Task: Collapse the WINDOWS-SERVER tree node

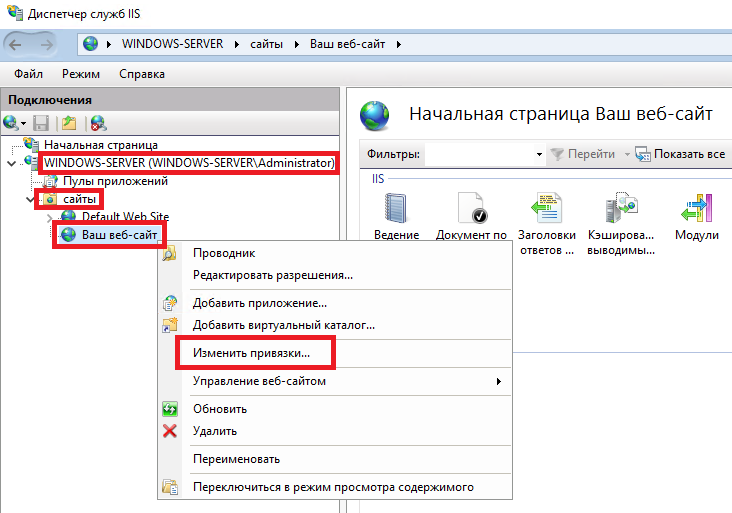Action: tap(12, 163)
